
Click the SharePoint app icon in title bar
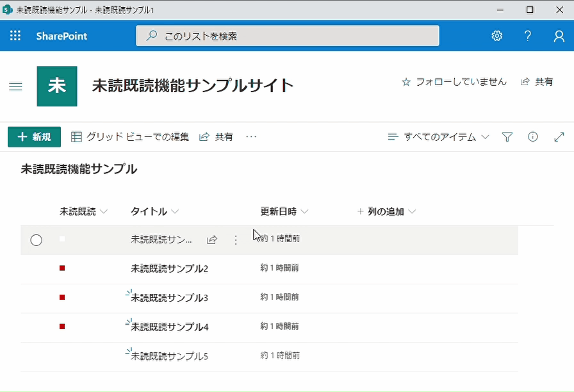(7, 10)
